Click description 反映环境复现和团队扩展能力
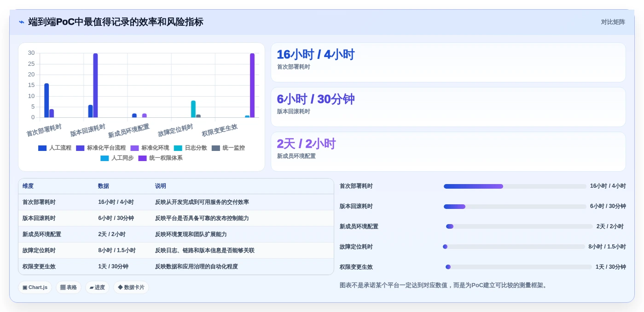The width and height of the screenshot is (644, 312). (x=191, y=235)
